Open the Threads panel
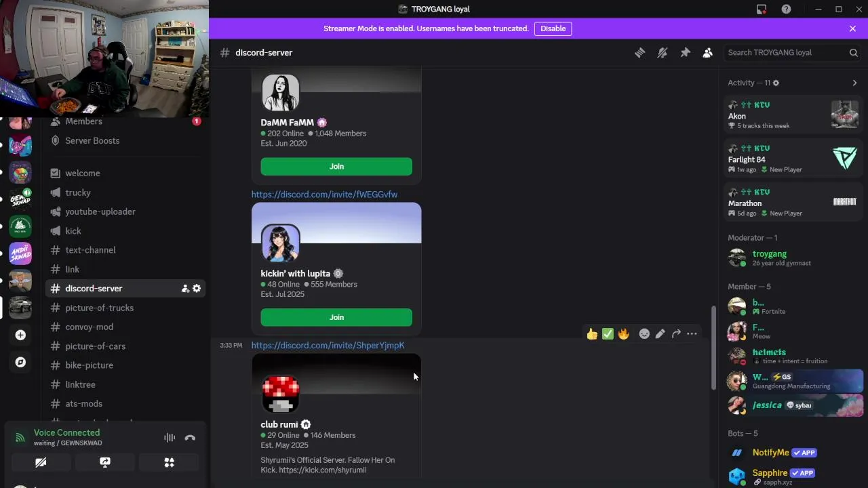Viewport: 868px width, 488px height. (x=639, y=53)
